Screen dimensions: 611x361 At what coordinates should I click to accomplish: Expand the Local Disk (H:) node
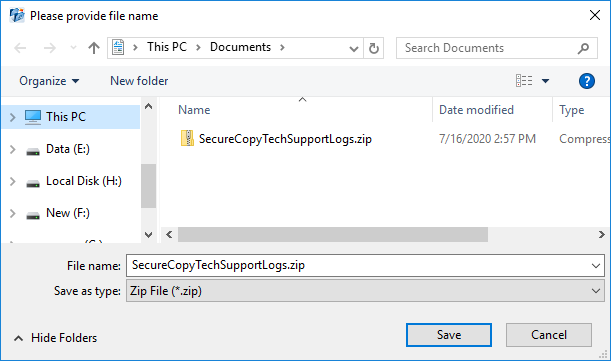12,181
